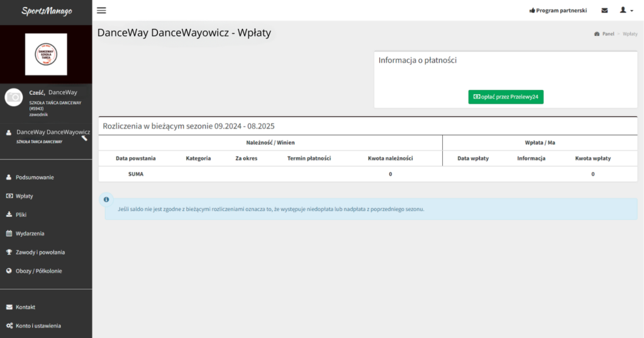The width and height of the screenshot is (644, 338).
Task: Click the Panel breadcrumb link
Action: coord(608,34)
